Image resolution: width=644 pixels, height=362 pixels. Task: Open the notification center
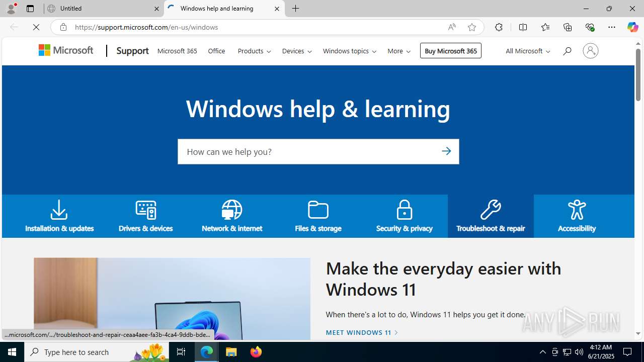tap(628, 352)
